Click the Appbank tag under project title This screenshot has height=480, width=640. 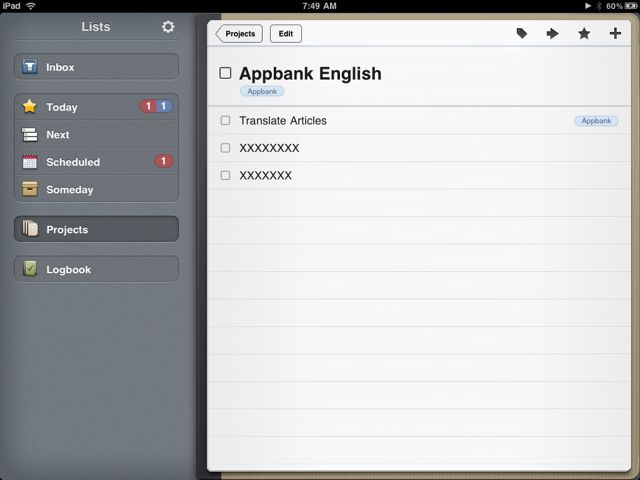click(262, 91)
